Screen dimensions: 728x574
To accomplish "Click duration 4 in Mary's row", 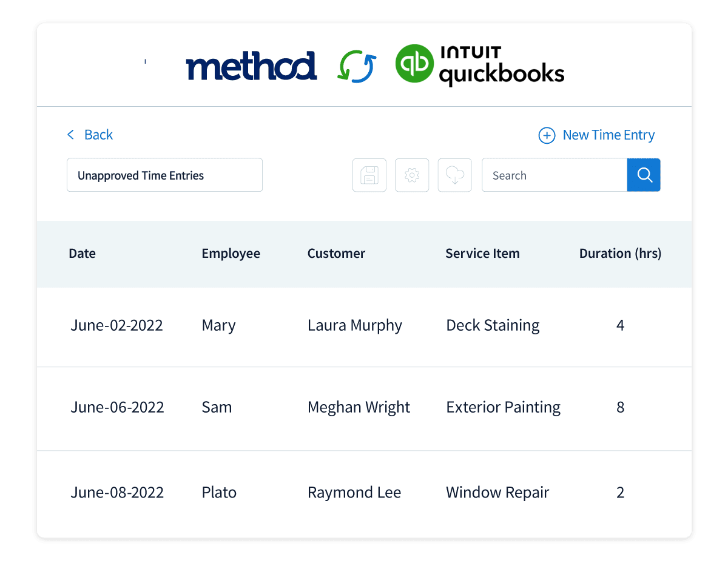I will [620, 325].
